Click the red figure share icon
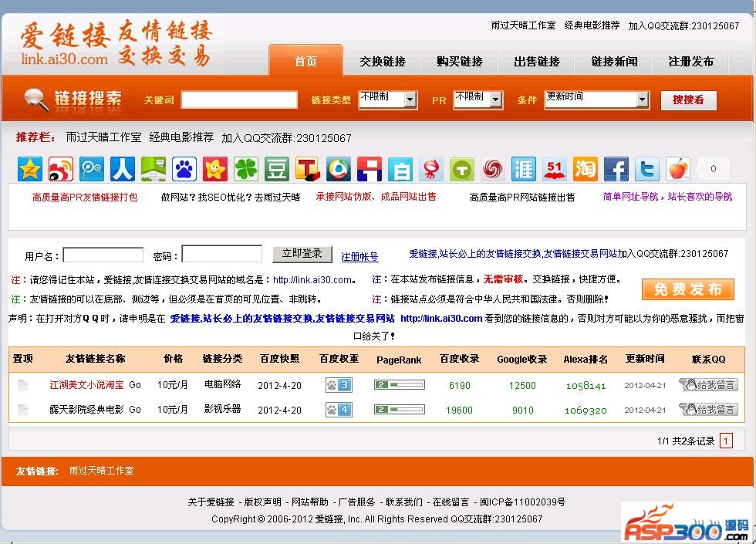 [431, 169]
